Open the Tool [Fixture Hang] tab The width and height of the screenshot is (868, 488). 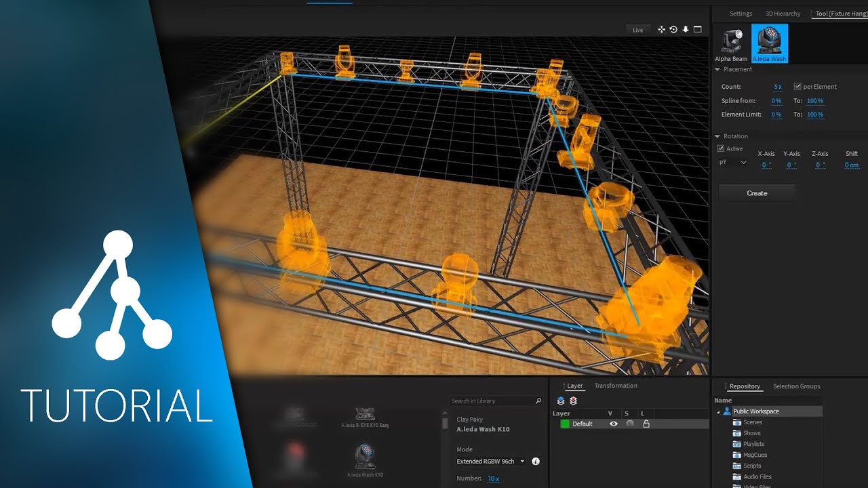tap(841, 14)
